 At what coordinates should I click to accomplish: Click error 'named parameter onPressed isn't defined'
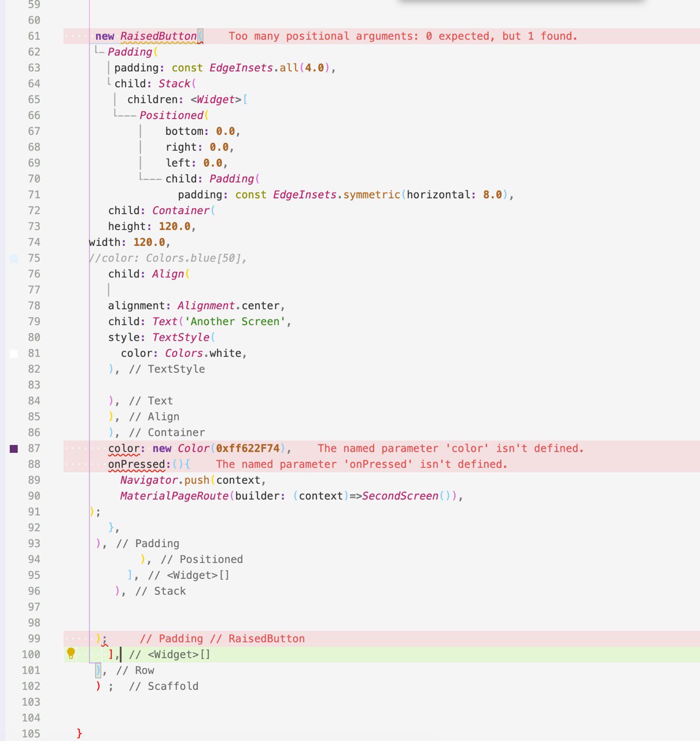point(362,464)
